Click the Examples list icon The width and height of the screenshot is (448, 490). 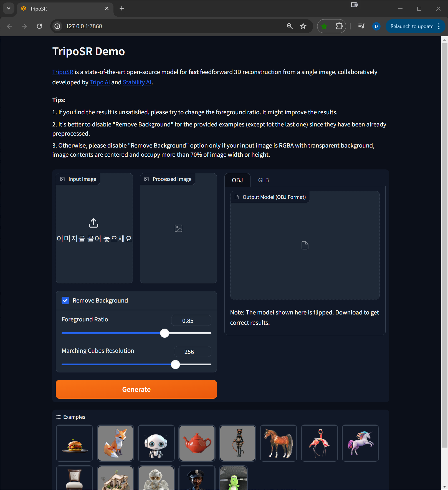[x=59, y=417]
